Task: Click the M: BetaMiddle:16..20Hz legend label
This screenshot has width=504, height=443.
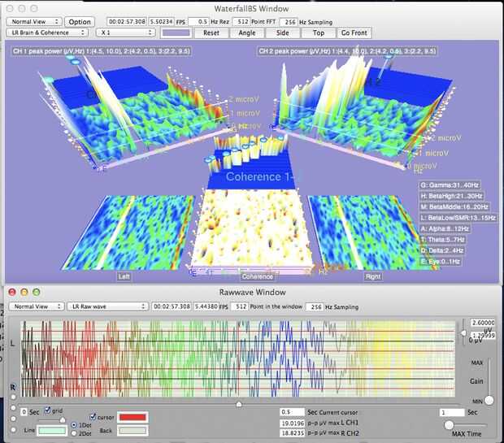Action: (454, 207)
